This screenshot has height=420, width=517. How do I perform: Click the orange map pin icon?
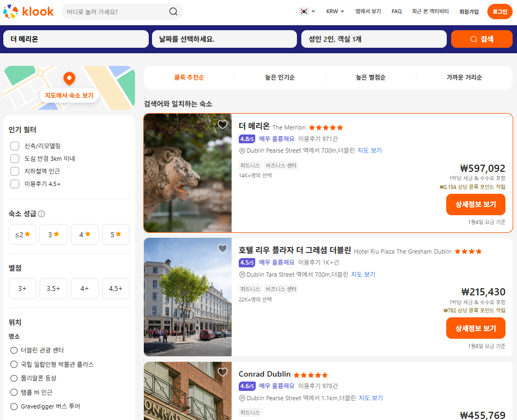tap(69, 79)
